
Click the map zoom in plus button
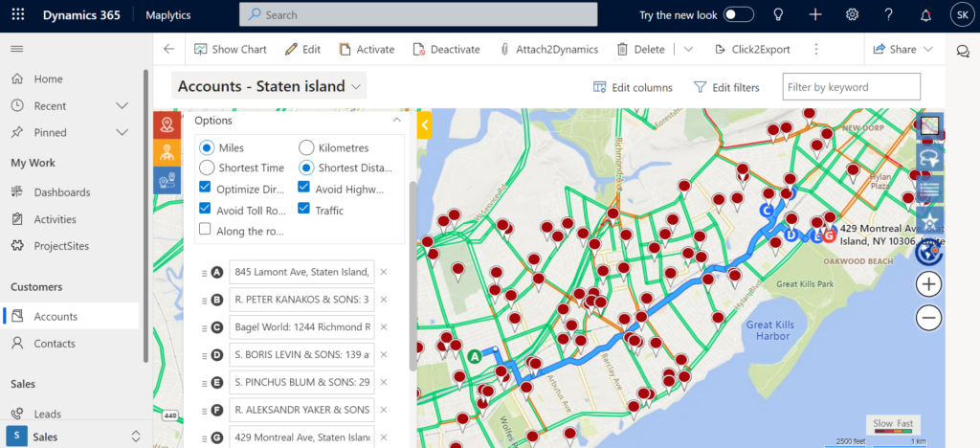tap(928, 284)
